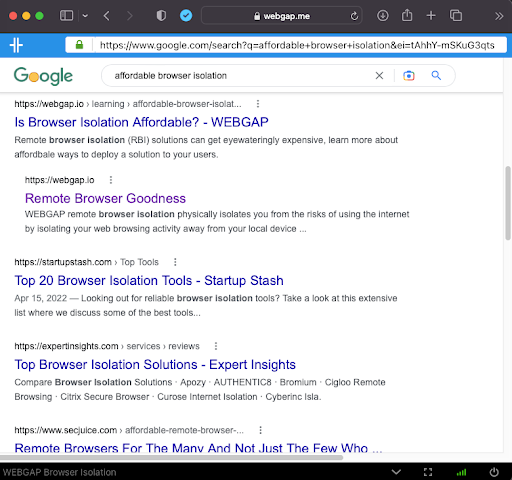Click https://www.secjuice.com breadcrumb text
This screenshot has width=512, height=480.
tap(129, 430)
